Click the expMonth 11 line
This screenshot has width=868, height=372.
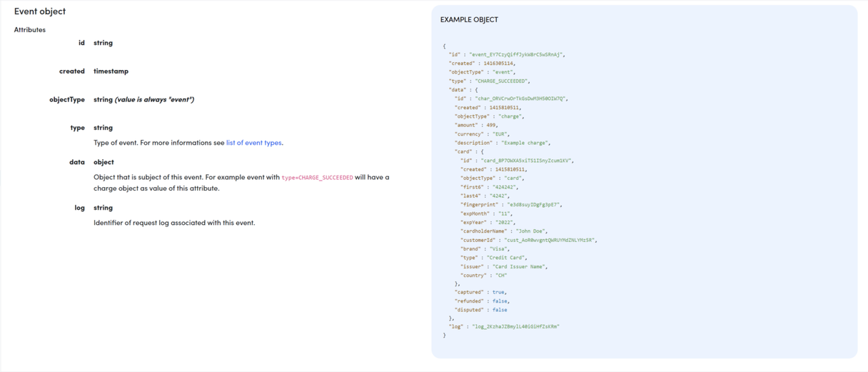tap(487, 213)
